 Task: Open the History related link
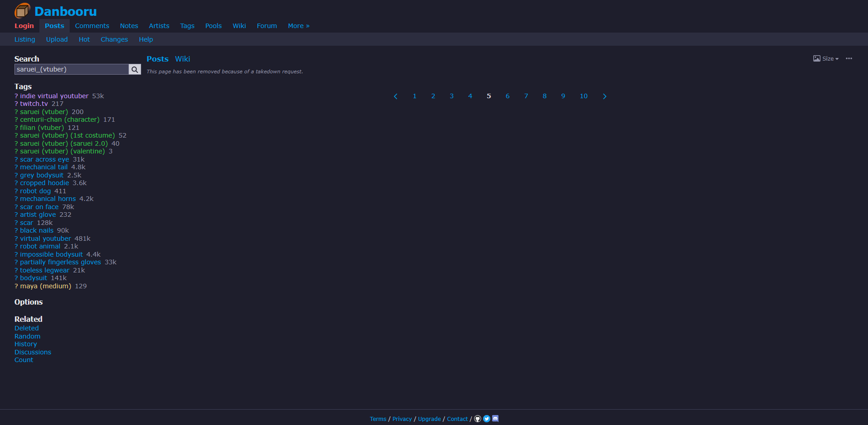[x=26, y=344]
